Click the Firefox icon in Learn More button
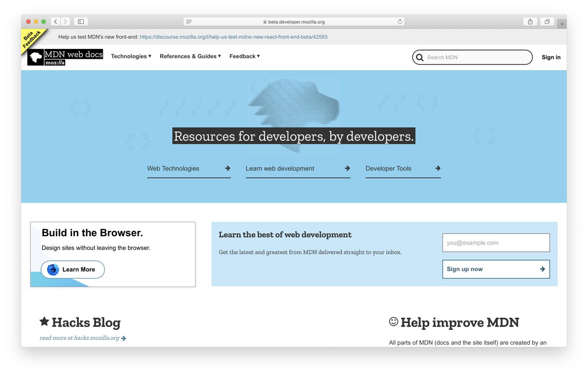 tap(53, 270)
